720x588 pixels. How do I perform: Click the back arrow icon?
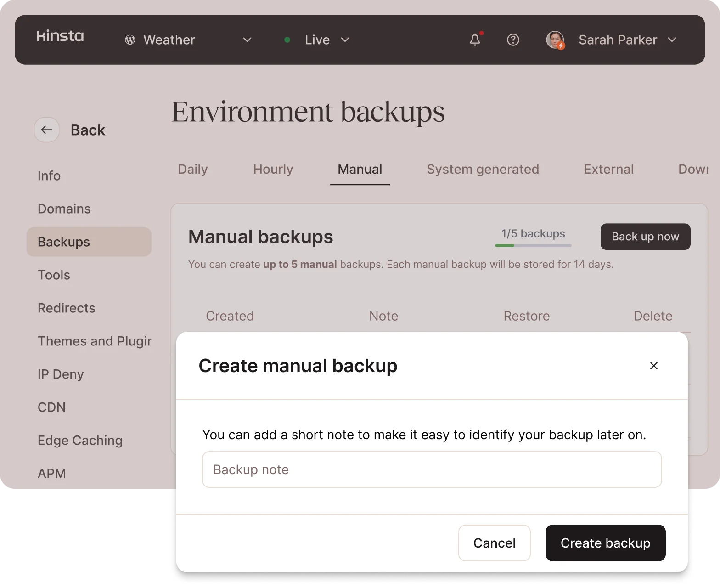point(47,130)
